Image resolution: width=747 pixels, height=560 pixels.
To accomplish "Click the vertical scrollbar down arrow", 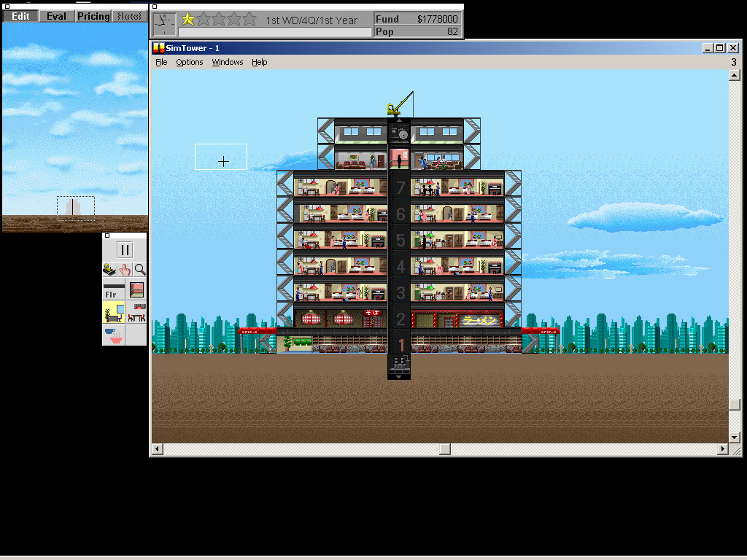I will click(x=734, y=437).
